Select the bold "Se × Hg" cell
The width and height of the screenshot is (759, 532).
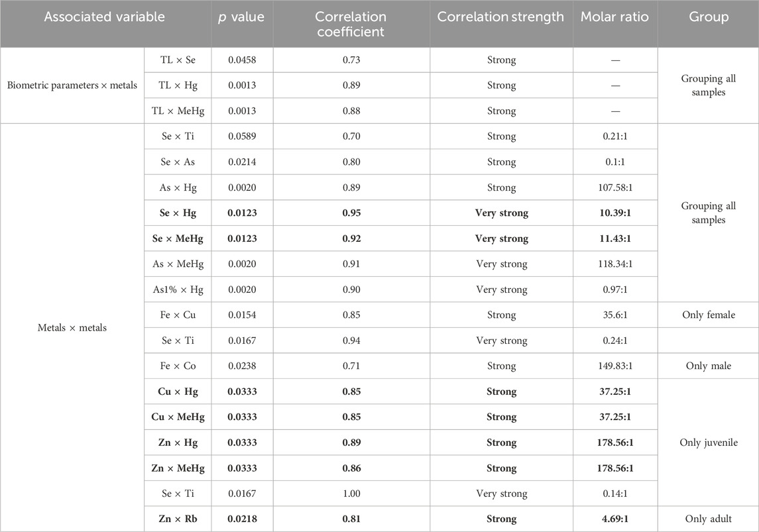pyautogui.click(x=178, y=213)
